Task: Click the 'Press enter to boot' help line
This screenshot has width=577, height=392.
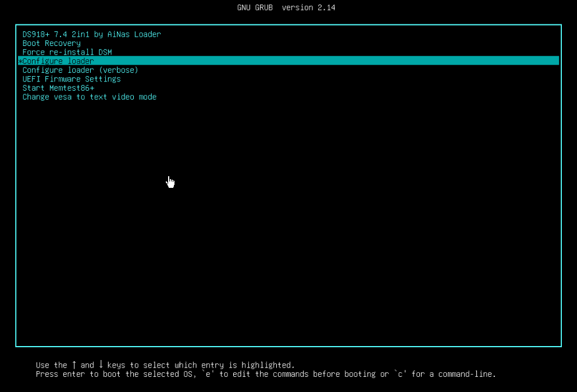Action: 266,374
